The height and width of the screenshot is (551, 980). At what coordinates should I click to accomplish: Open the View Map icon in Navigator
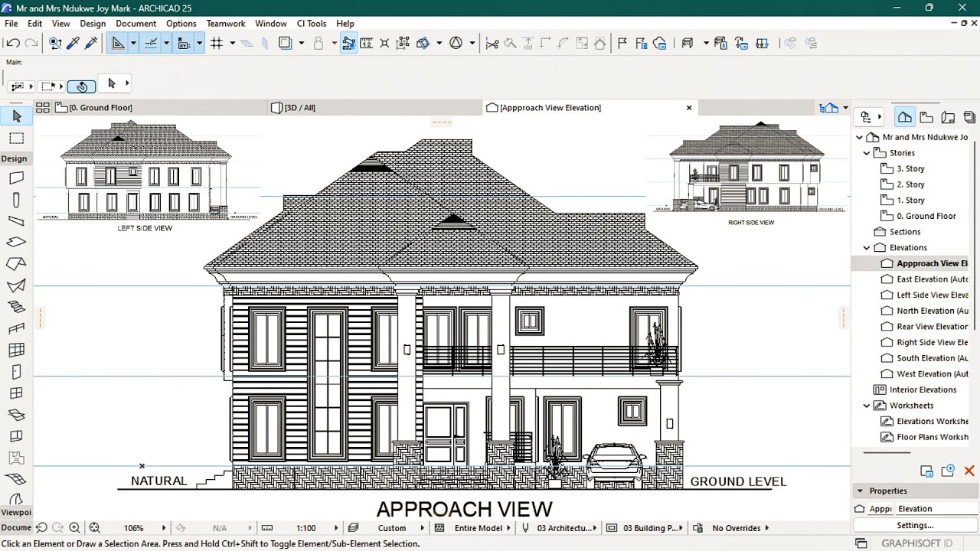926,117
